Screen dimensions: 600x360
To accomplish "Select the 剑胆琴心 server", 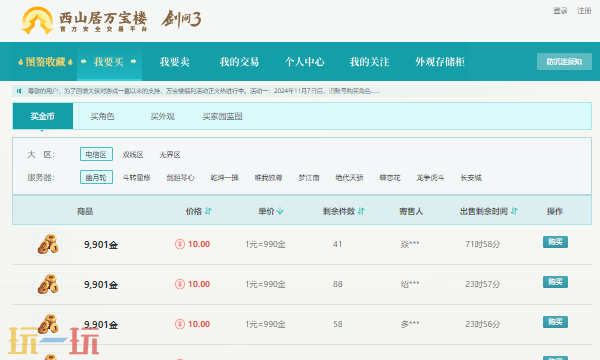I will (180, 178).
